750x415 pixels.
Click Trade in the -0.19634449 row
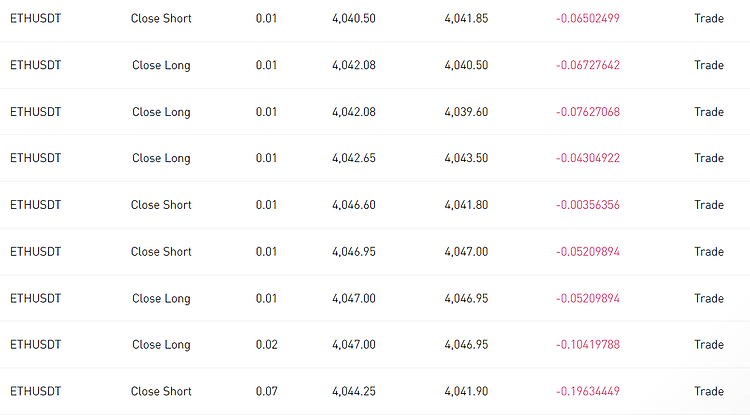(709, 392)
